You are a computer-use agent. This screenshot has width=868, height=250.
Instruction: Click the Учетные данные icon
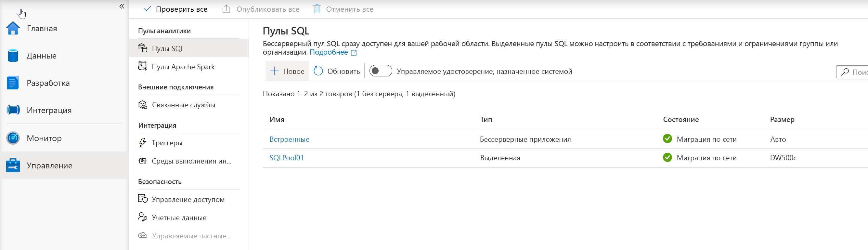click(143, 217)
